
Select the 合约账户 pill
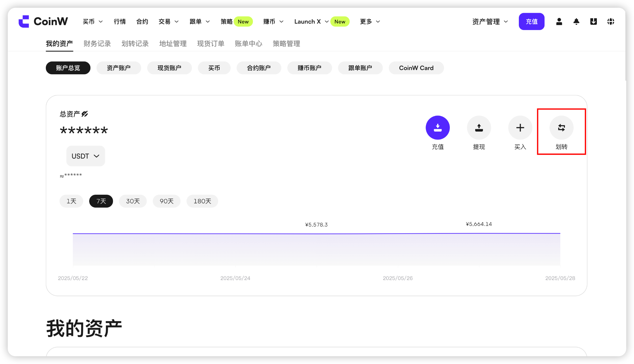click(259, 68)
